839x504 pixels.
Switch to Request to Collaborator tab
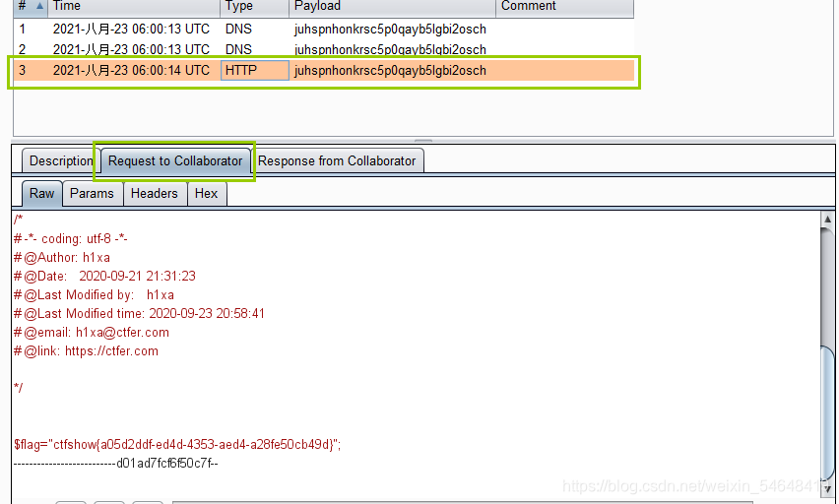pos(175,161)
